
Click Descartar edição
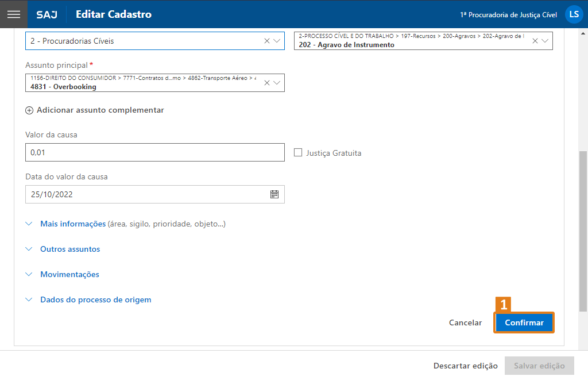pyautogui.click(x=466, y=366)
